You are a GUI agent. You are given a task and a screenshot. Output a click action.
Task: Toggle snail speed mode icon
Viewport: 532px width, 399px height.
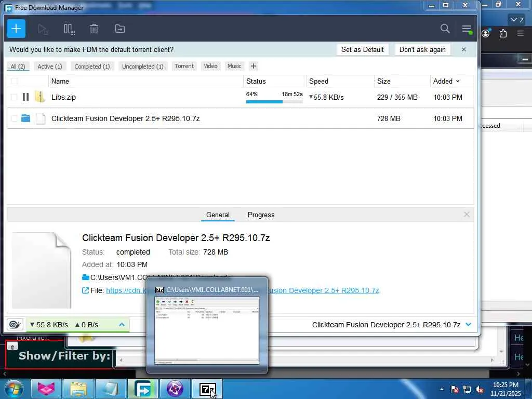click(15, 325)
